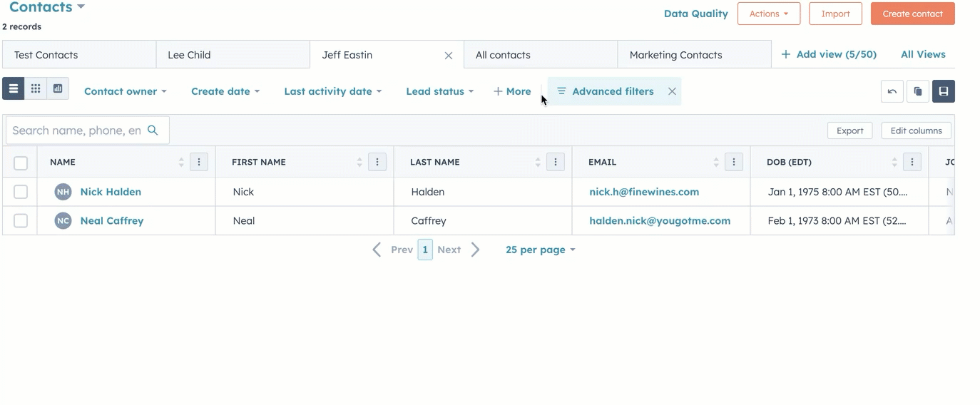The height and width of the screenshot is (405, 980).
Task: Open Email column three-dot menu
Action: 734,163
